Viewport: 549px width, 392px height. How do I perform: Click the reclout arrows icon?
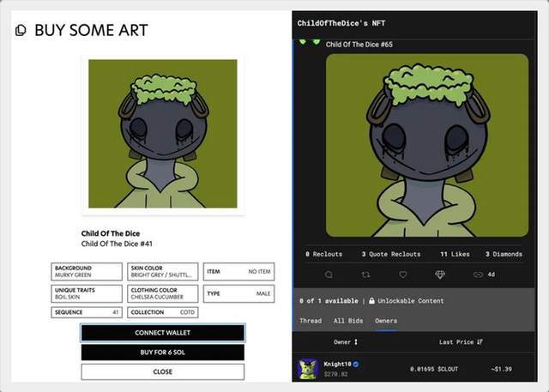[365, 274]
